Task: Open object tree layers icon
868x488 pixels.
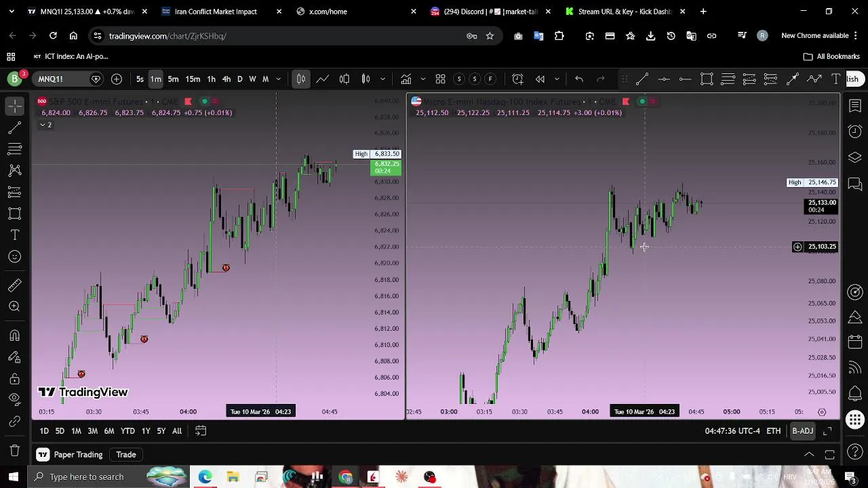Action: point(855,157)
